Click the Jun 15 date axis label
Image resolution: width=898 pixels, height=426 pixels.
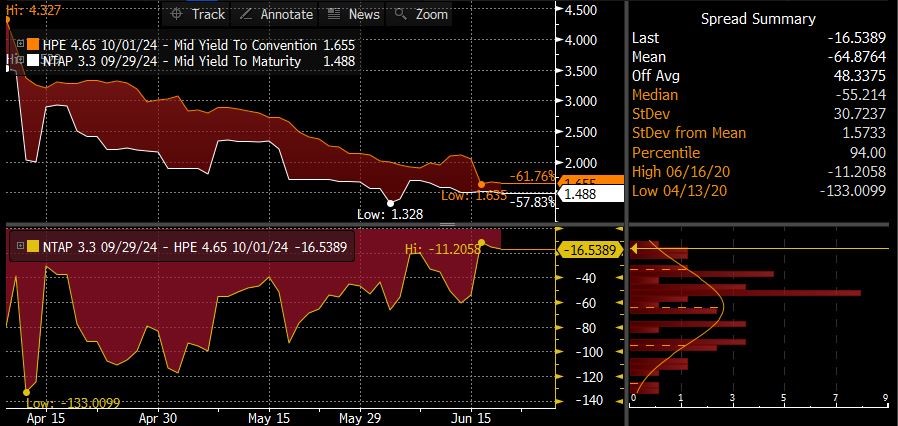point(470,417)
